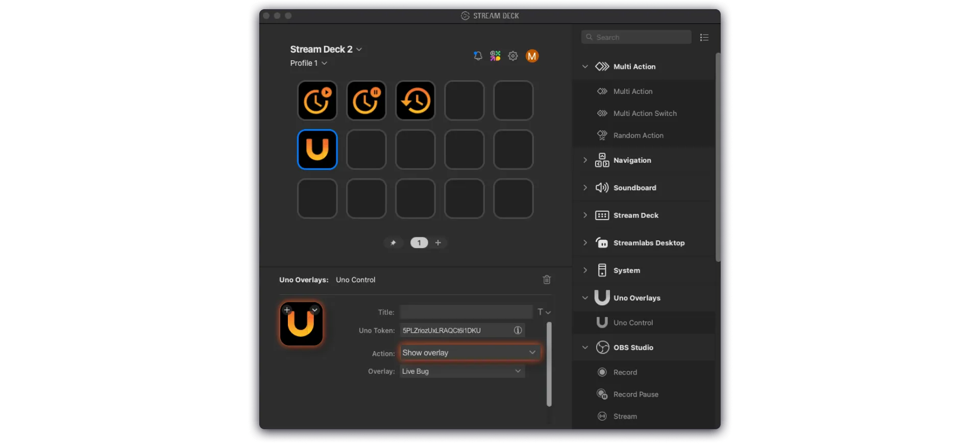Click the Title input field
The height and width of the screenshot is (444, 980).
pos(466,312)
